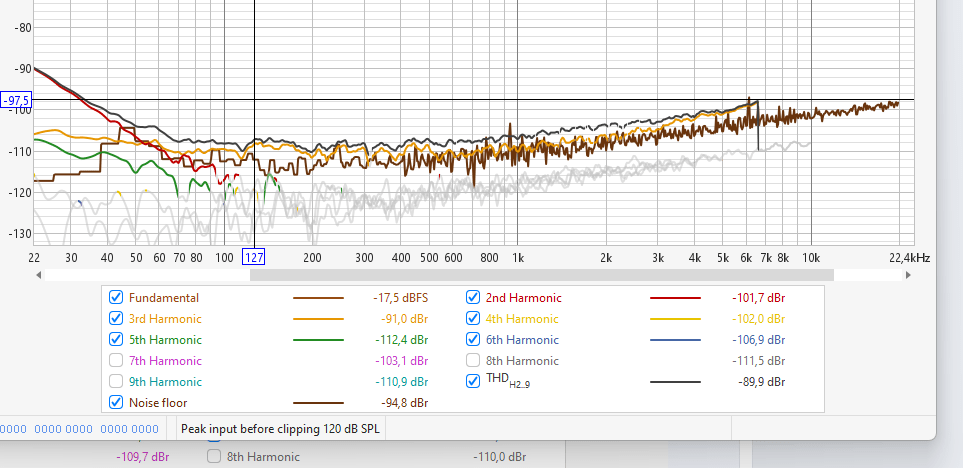Click the 3rd Harmonic orange line sample
Viewport: 963px width, 468px height.
318,319
